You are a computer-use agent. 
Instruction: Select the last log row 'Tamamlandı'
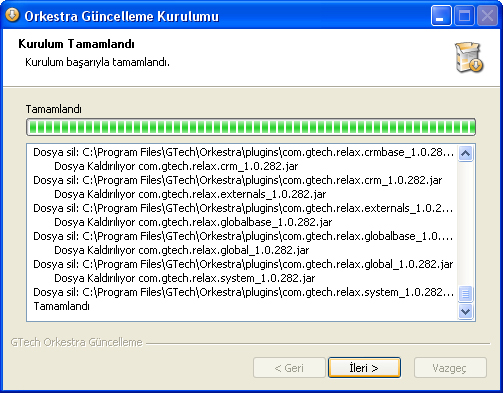[x=62, y=306]
